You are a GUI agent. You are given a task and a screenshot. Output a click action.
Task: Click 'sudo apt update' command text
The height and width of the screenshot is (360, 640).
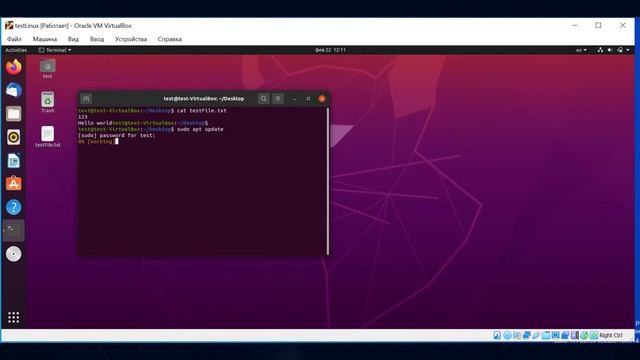200,129
